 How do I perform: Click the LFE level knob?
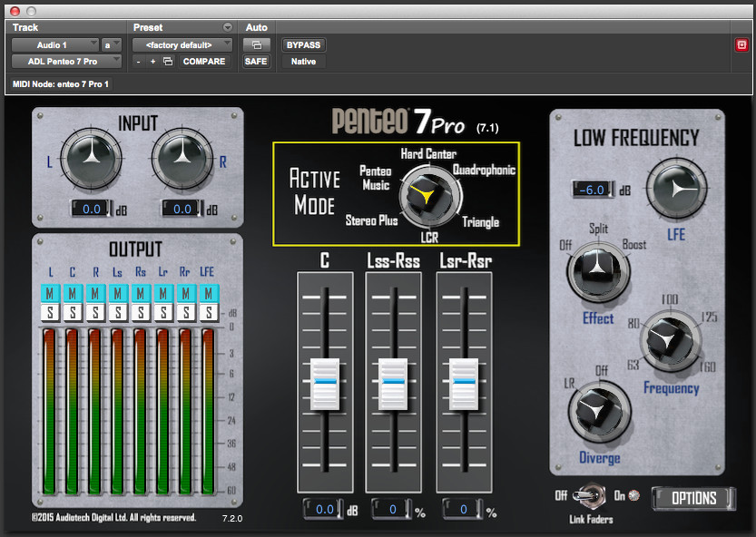click(676, 189)
